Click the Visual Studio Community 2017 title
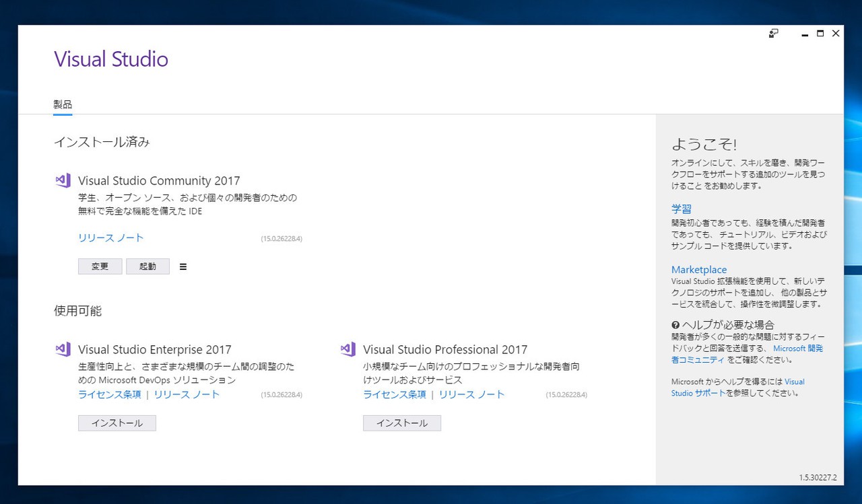This screenshot has height=504, width=862. tap(159, 180)
